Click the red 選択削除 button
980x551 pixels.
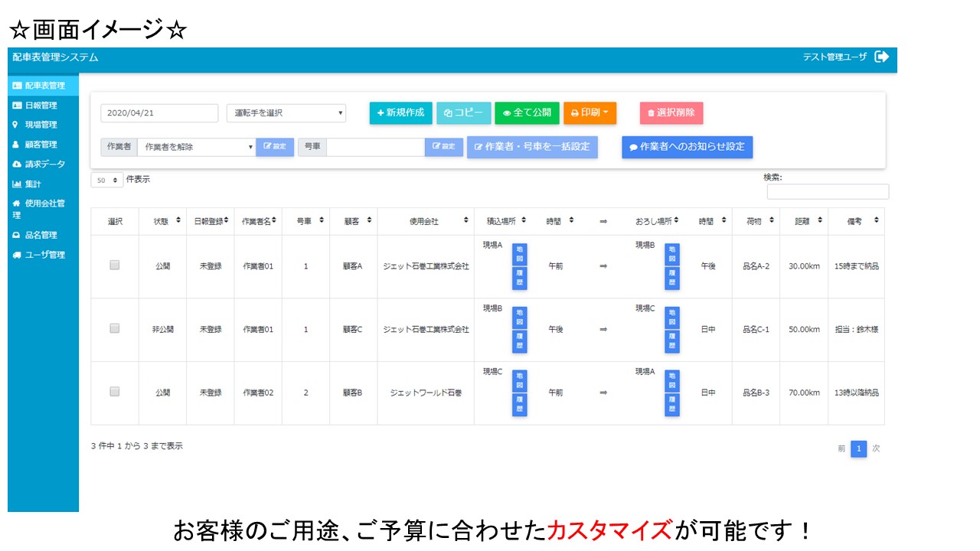point(671,112)
